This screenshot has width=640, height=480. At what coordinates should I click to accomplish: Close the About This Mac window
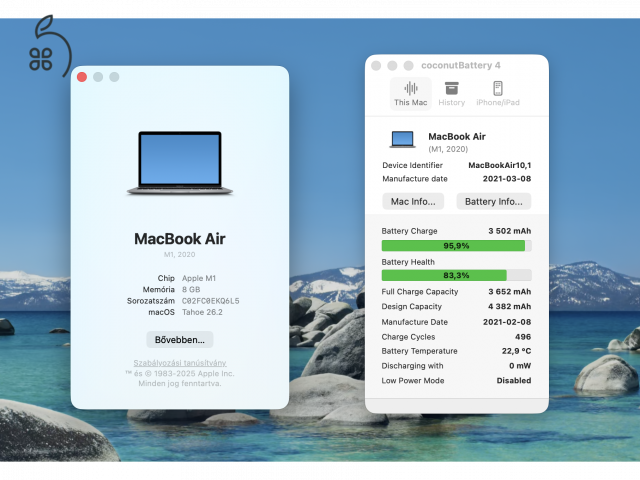82,77
